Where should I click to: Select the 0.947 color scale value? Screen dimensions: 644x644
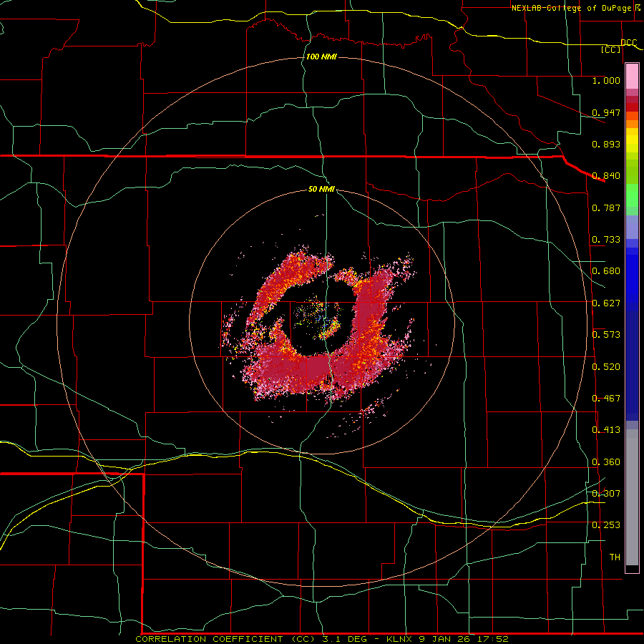(606, 112)
